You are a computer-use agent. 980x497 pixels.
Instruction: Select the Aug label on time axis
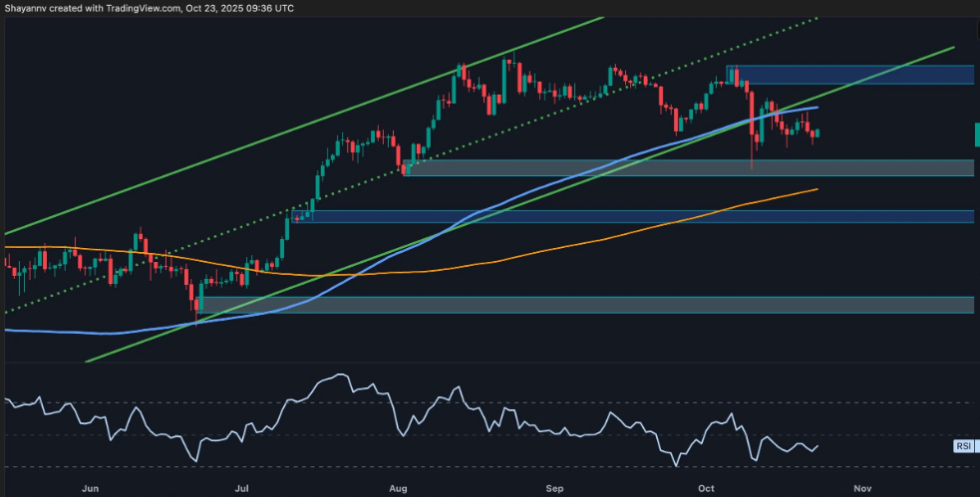pos(398,488)
